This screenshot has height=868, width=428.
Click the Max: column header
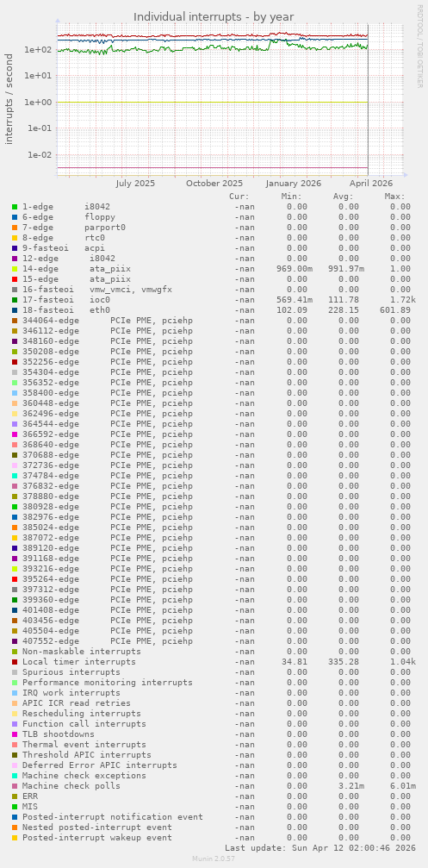tap(394, 196)
